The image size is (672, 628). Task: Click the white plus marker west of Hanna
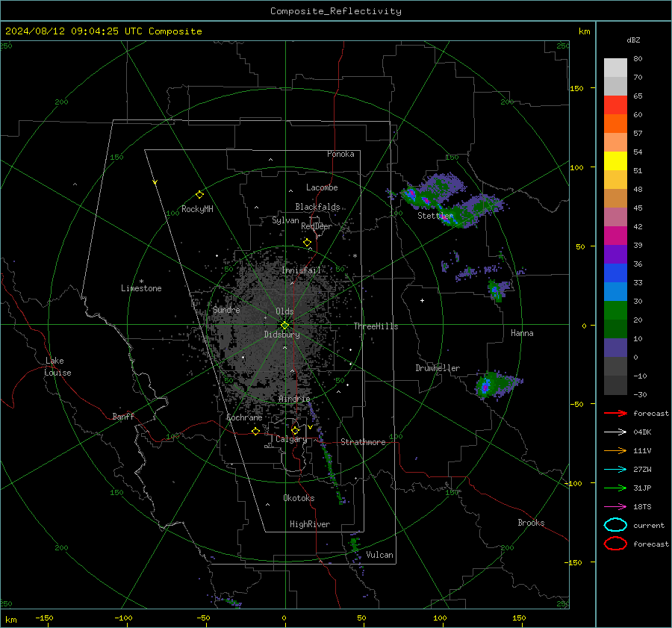click(422, 300)
